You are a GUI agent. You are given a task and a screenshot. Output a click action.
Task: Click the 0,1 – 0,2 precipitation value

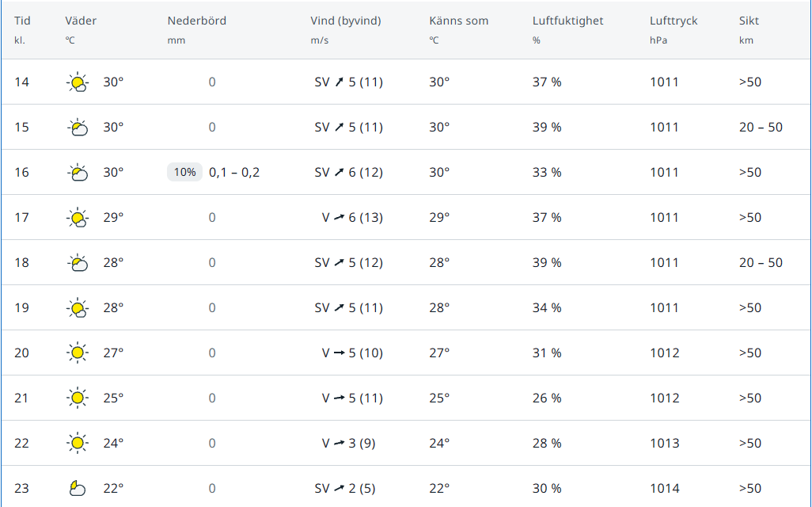pyautogui.click(x=234, y=172)
